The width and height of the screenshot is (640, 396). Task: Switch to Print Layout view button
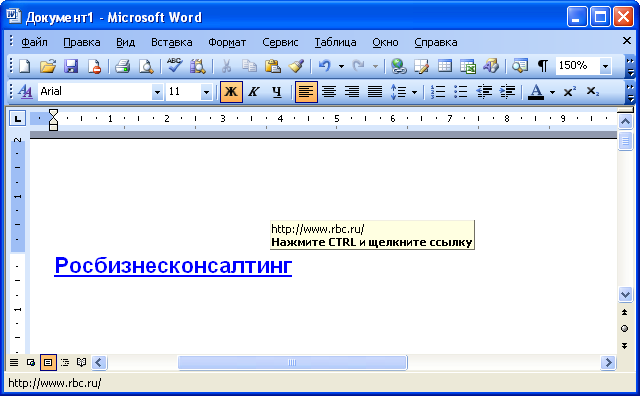click(48, 362)
